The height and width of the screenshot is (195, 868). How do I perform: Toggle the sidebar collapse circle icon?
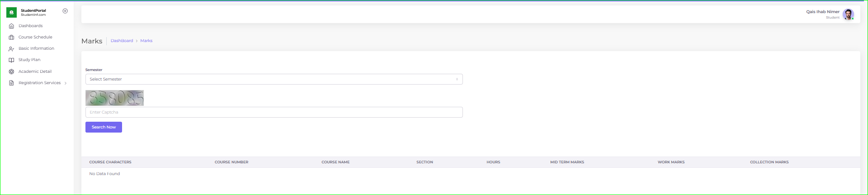tap(65, 11)
